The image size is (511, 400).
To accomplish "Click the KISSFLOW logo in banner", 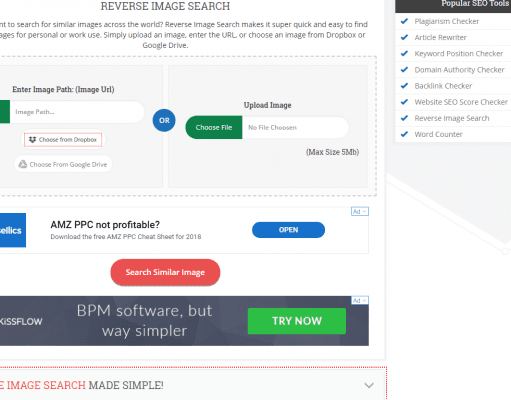I will click(21, 322).
